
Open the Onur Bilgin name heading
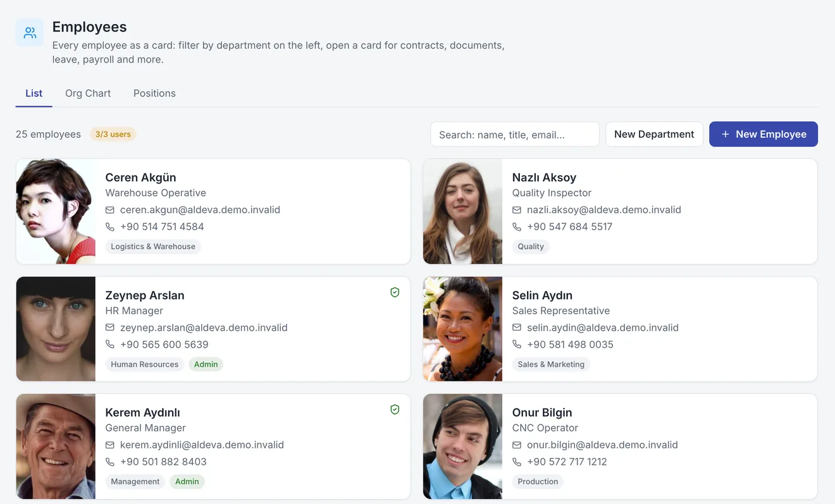[x=542, y=413]
